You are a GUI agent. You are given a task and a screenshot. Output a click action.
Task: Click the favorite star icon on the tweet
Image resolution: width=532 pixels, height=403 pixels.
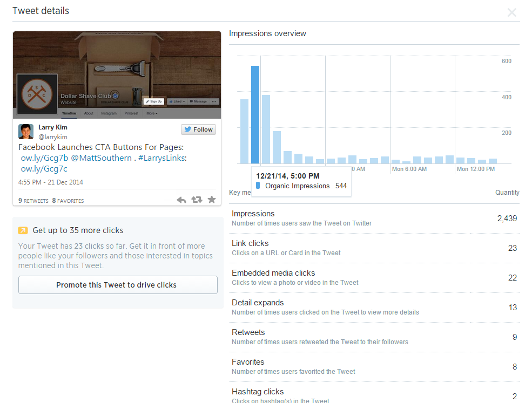click(211, 200)
